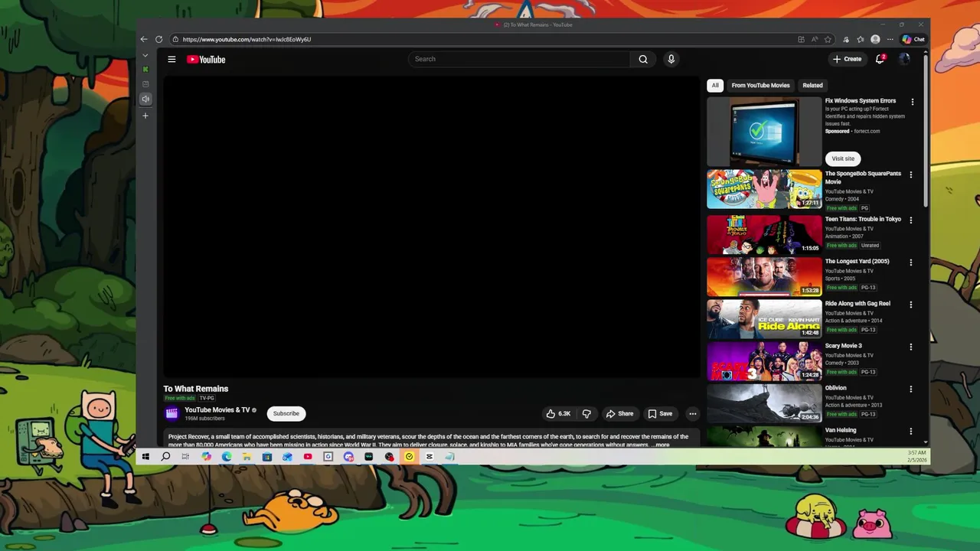Select the 'From YouTube Movies' chip
The image size is (980, 551).
pyautogui.click(x=760, y=86)
